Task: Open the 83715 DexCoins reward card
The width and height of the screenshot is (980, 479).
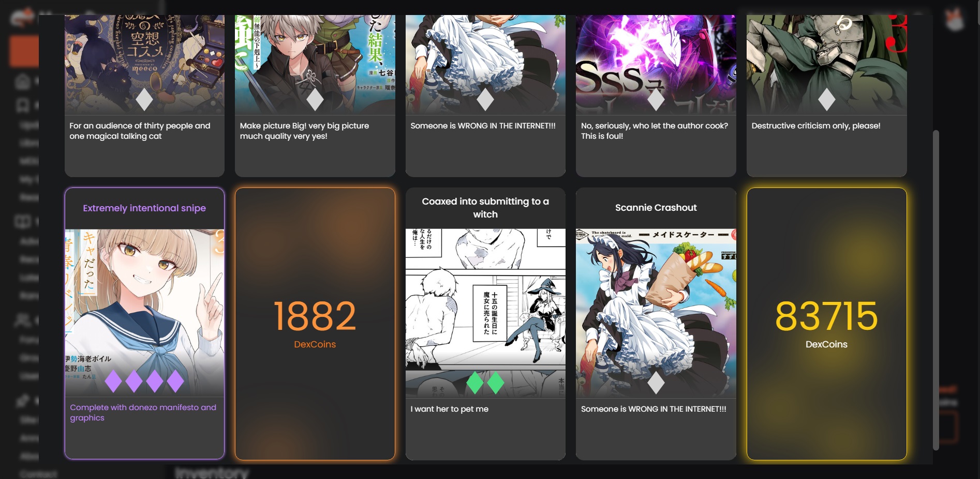Action: pyautogui.click(x=827, y=324)
